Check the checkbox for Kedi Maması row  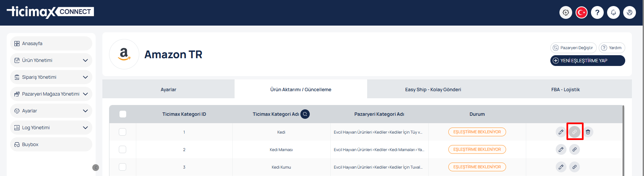click(122, 149)
